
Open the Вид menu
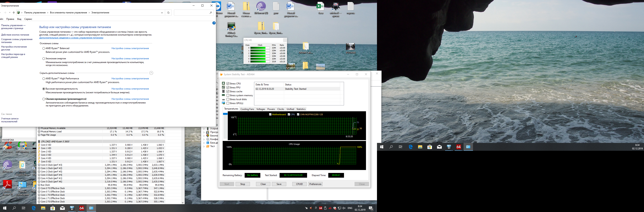19,19
